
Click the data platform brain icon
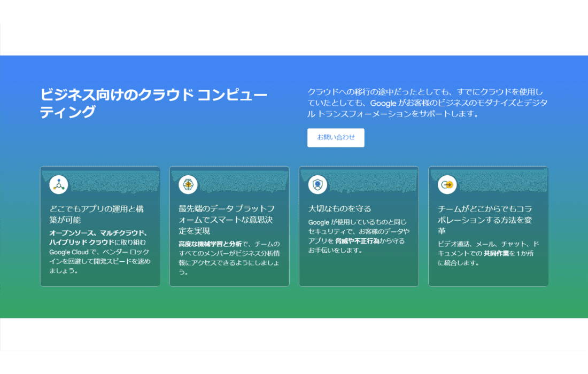[188, 185]
